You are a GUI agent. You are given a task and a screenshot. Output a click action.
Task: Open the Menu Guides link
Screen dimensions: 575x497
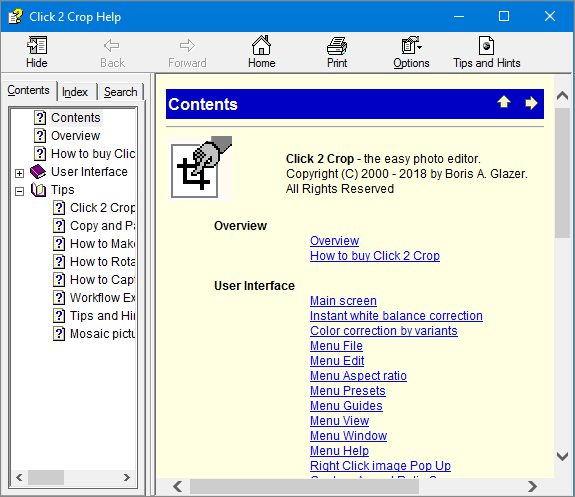(346, 406)
